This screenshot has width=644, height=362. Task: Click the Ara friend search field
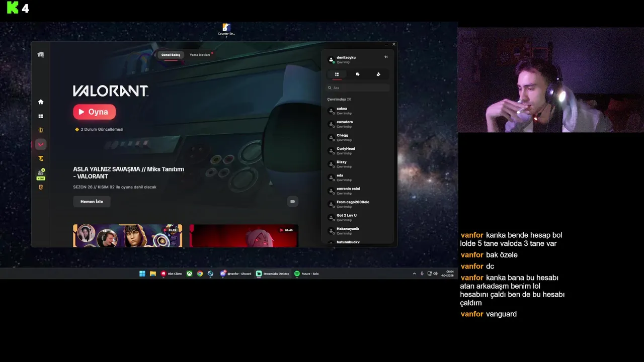pos(358,88)
